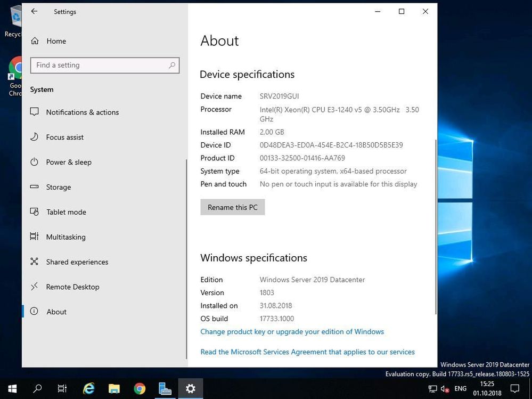
Task: Go back using the Settings back arrow
Action: [x=34, y=11]
